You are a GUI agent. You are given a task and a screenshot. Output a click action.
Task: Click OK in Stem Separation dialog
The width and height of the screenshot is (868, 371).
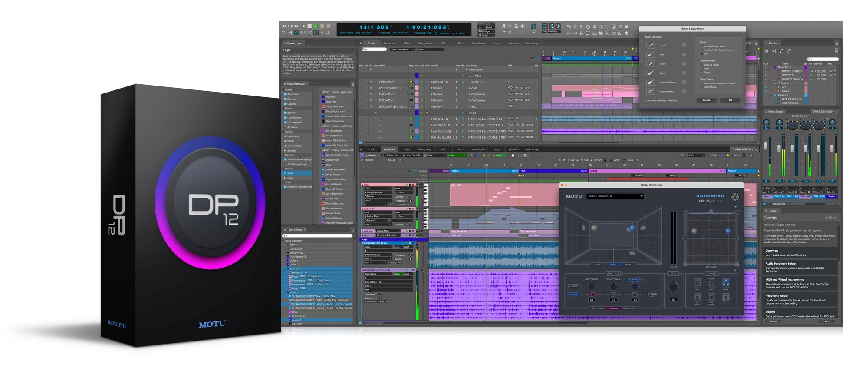coord(730,100)
